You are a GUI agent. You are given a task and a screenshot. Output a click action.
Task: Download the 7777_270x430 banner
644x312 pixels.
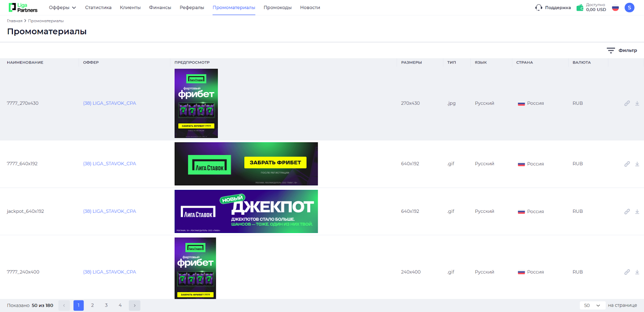637,104
